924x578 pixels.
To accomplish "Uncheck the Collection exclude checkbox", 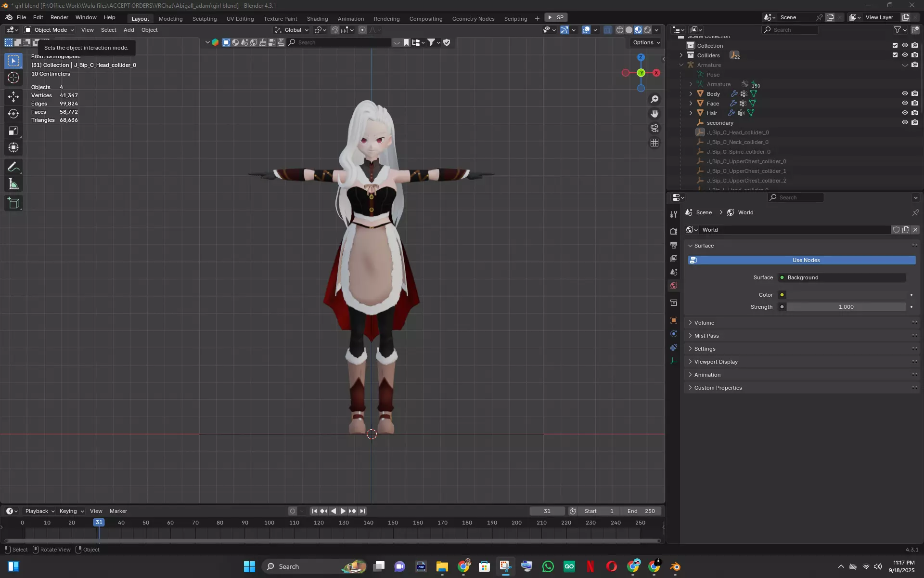I will [895, 46].
